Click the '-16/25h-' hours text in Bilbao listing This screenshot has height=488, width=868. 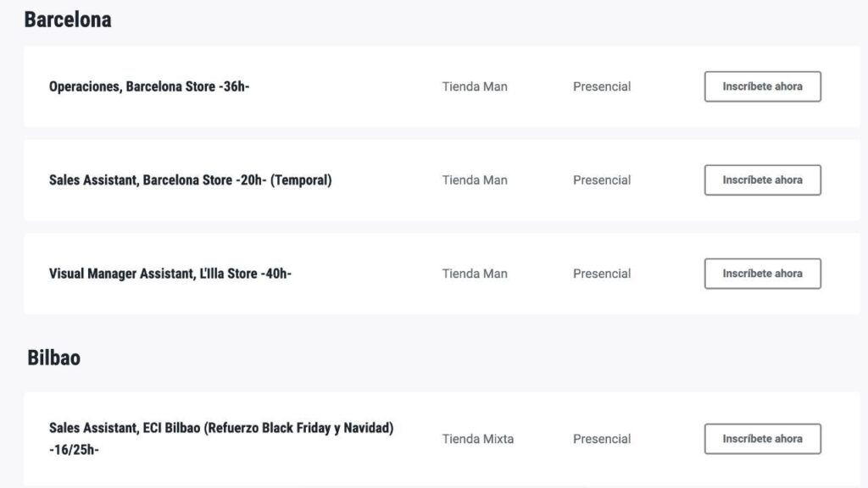(74, 450)
